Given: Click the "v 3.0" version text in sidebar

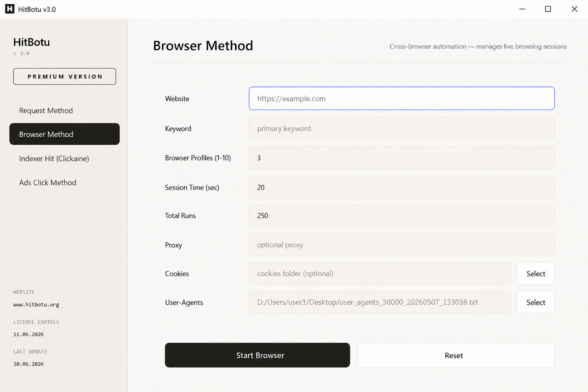Looking at the screenshot, I should point(21,54).
